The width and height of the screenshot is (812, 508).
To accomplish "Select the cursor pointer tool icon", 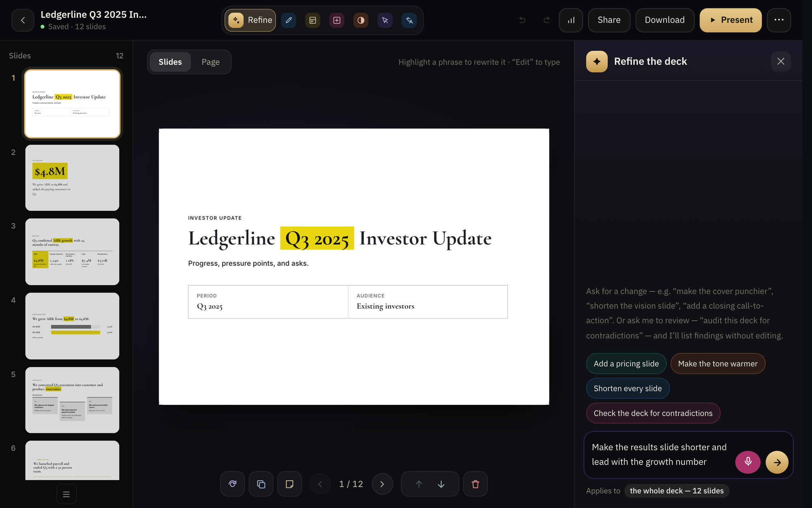I will (x=385, y=20).
